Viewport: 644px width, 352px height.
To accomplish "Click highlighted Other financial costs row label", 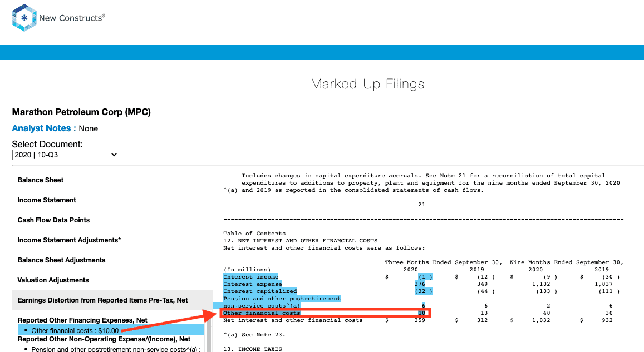I will click(262, 313).
